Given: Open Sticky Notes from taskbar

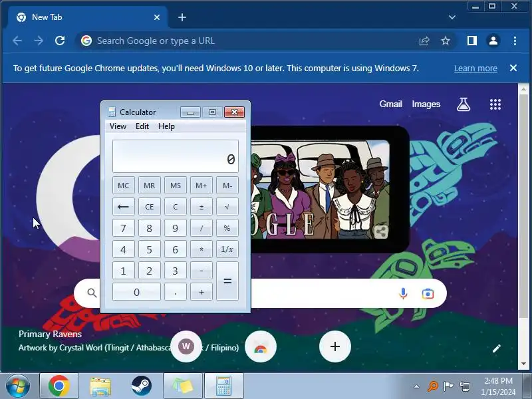Looking at the screenshot, I should coord(182,386).
